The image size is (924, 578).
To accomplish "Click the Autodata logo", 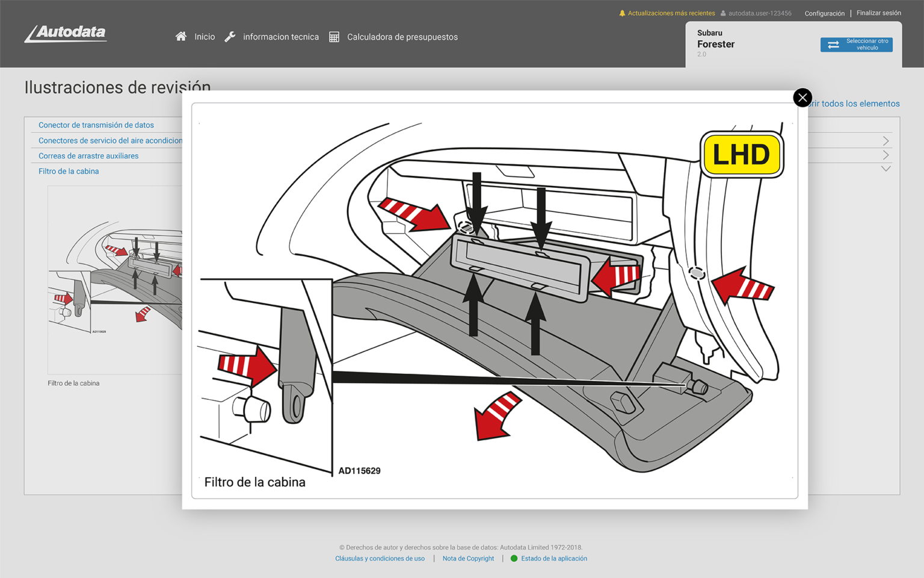I will click(x=66, y=34).
